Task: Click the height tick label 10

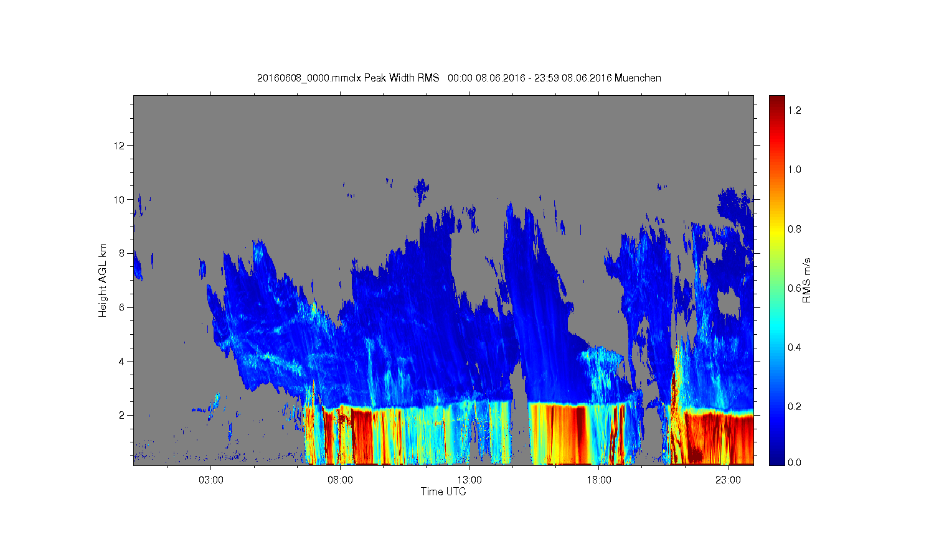Action: coord(120,200)
